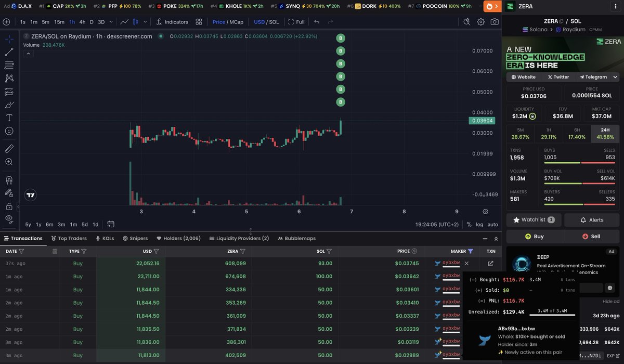This screenshot has height=364, width=624.
Task: Filter the USD column
Action: 156,251
